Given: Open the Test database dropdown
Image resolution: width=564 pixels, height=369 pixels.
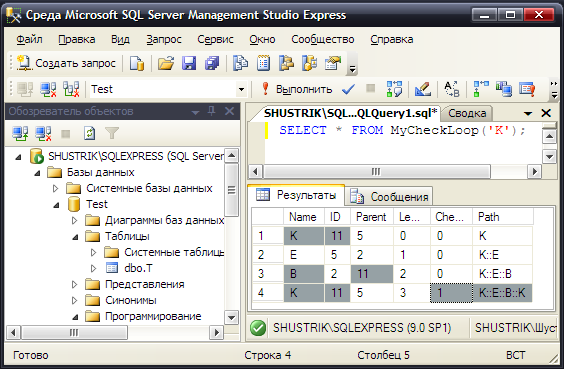Looking at the screenshot, I should [241, 89].
